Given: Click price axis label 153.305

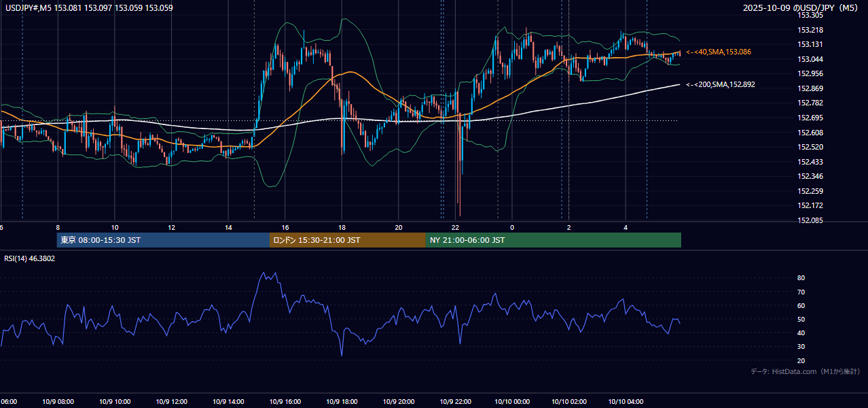Looking at the screenshot, I should point(810,15).
